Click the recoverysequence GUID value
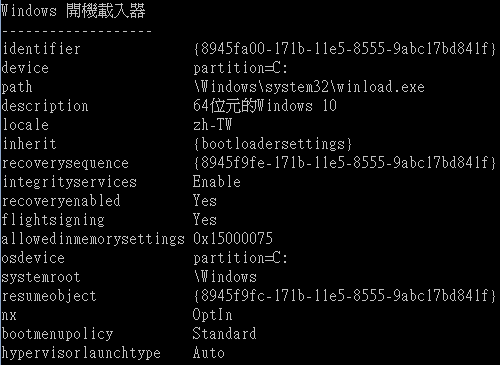The height and width of the screenshot is (365, 500). 345,163
